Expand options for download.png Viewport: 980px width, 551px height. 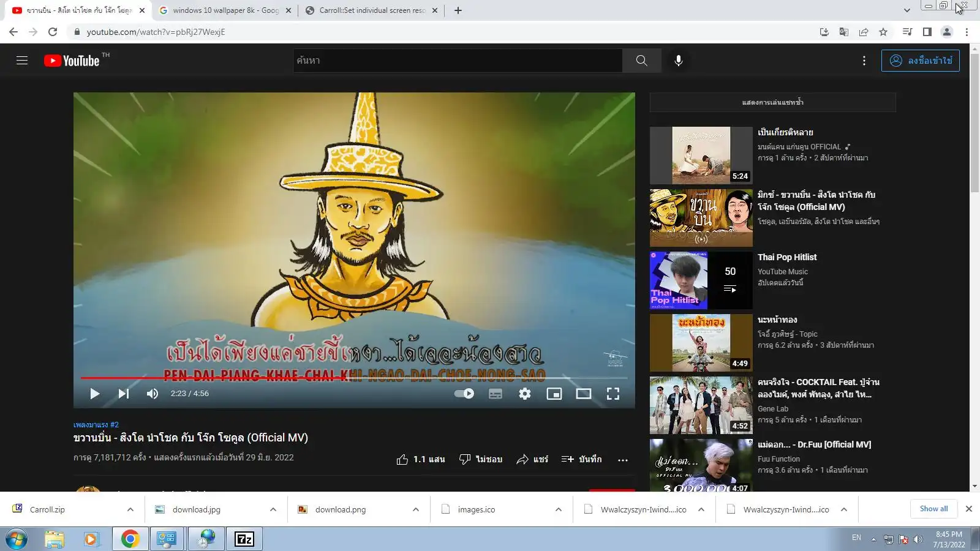416,509
